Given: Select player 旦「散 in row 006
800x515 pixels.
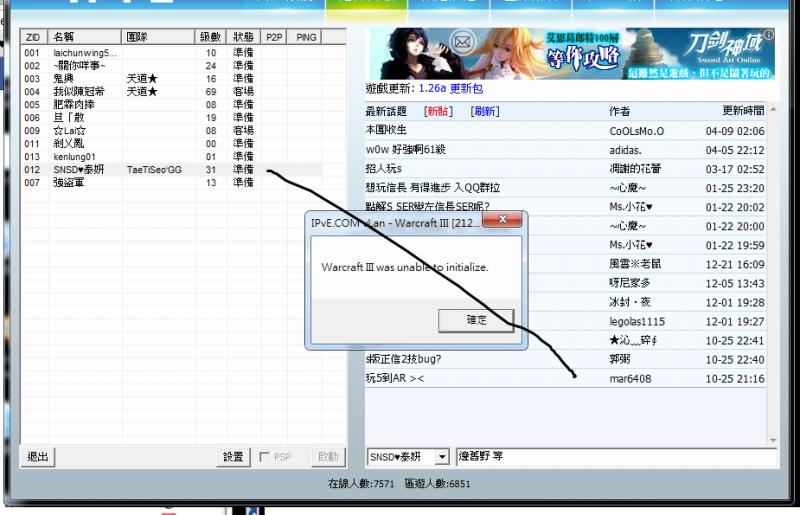Looking at the screenshot, I should click(171, 117).
